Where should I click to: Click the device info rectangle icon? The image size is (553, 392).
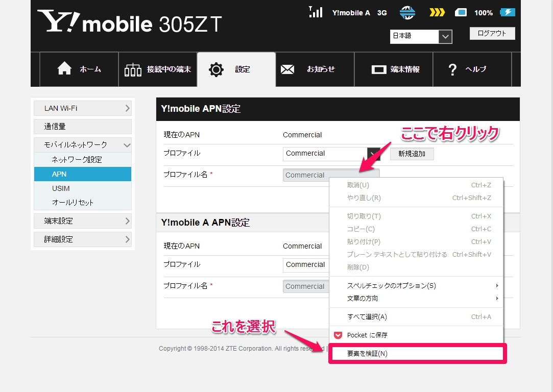(x=379, y=69)
